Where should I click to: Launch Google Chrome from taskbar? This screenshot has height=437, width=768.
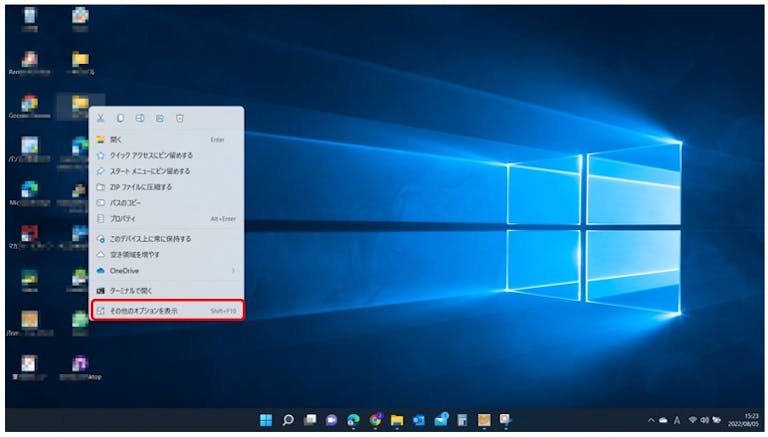pos(376,420)
